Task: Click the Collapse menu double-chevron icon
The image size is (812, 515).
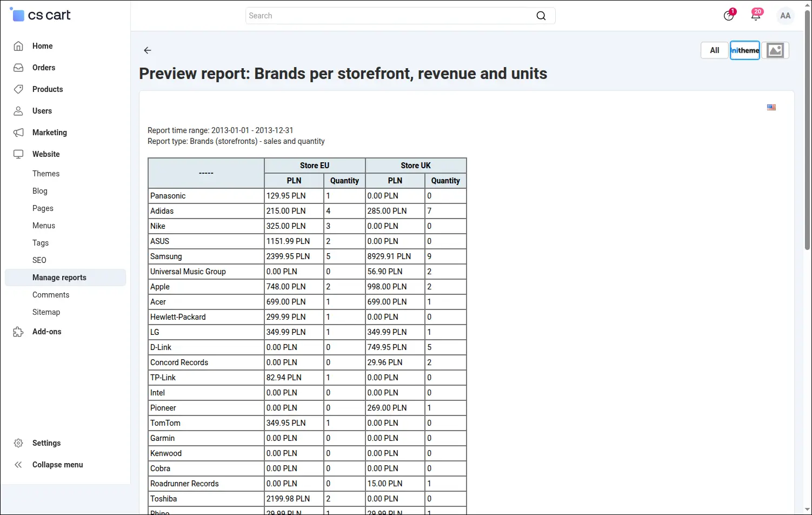Action: click(x=18, y=465)
